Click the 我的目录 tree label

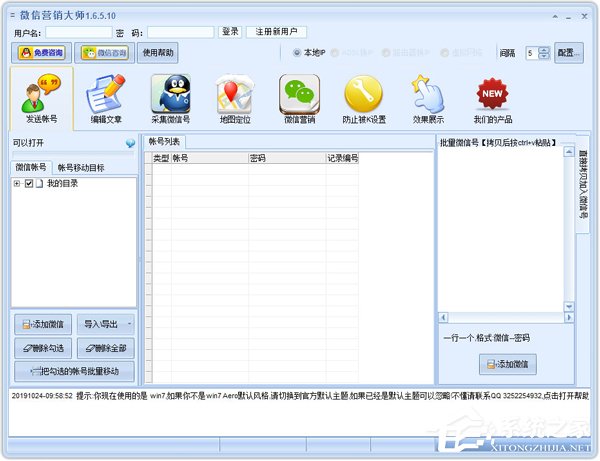pyautogui.click(x=62, y=184)
